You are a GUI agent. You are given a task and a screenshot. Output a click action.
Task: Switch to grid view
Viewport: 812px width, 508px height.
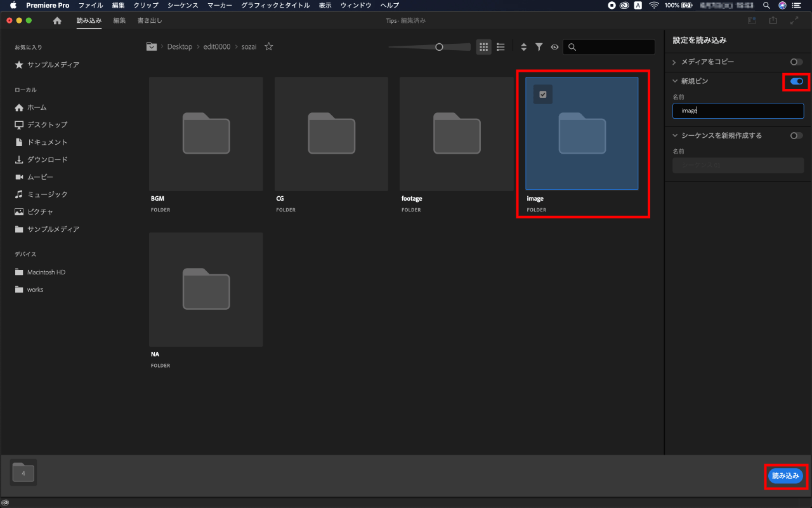[x=483, y=47]
